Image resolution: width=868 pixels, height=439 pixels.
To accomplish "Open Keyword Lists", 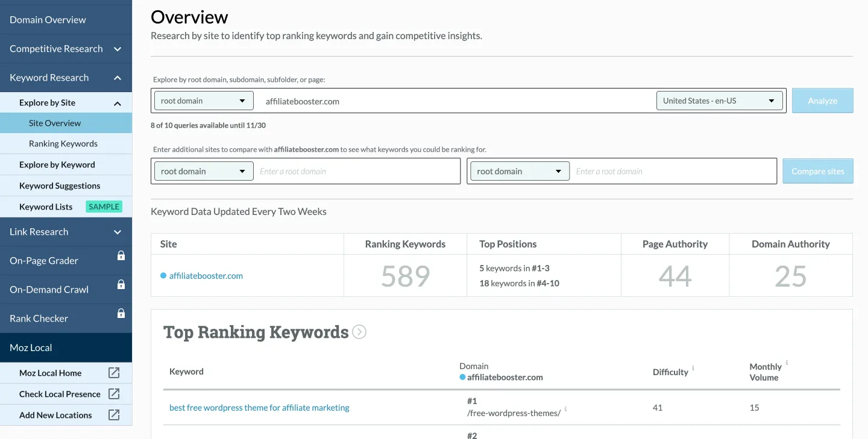I will point(46,207).
